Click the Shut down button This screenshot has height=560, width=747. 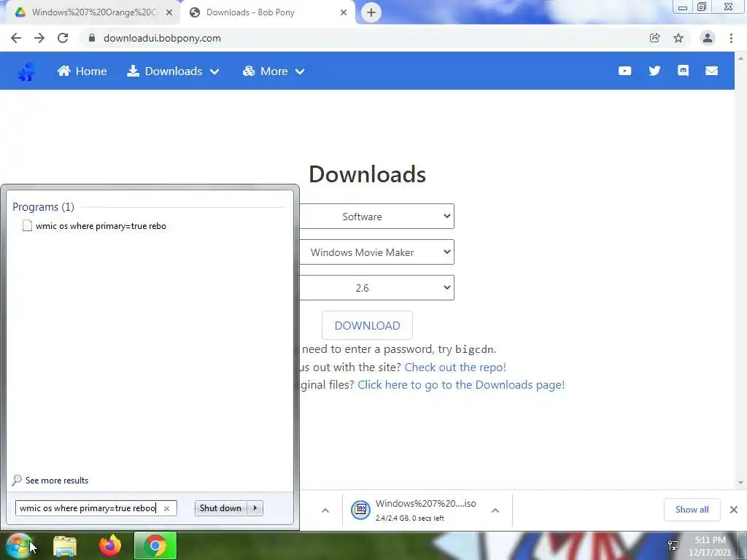point(220,508)
